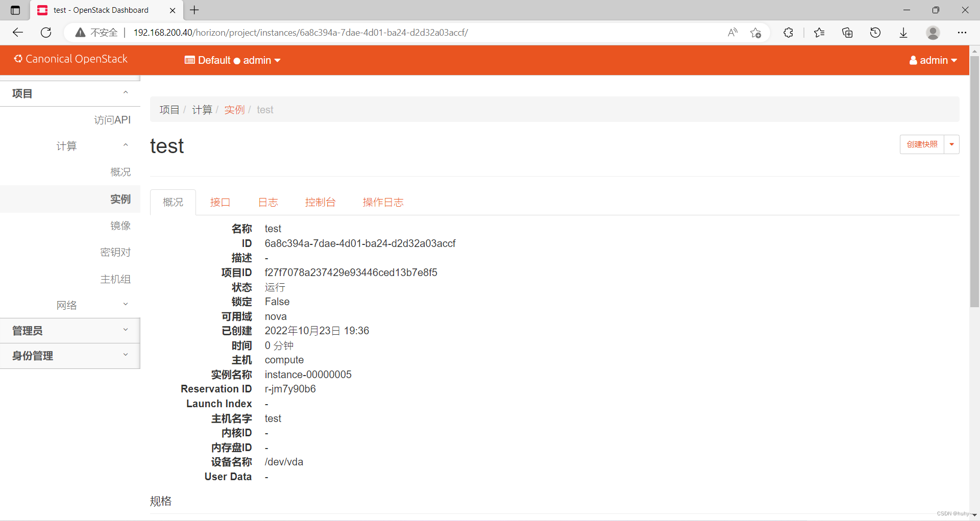This screenshot has width=980, height=521.
Task: Open the read aloud icon in address bar
Action: coord(732,33)
